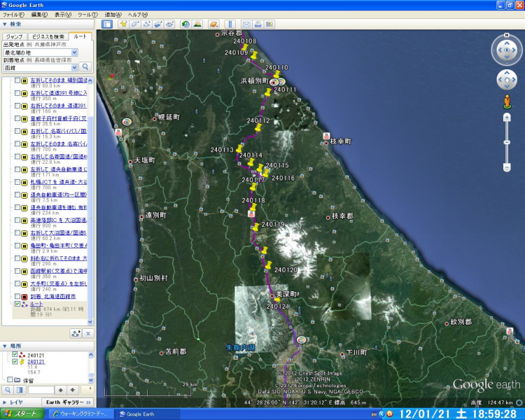525x420 pixels.
Task: Click the Places panel search magnifier
Action: point(8,390)
